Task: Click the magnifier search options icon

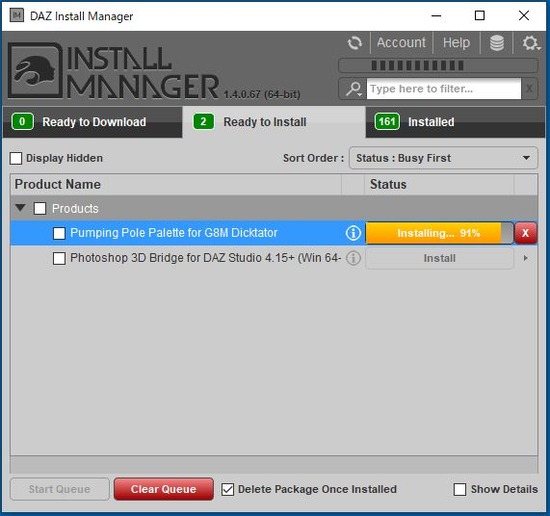Action: click(x=354, y=89)
